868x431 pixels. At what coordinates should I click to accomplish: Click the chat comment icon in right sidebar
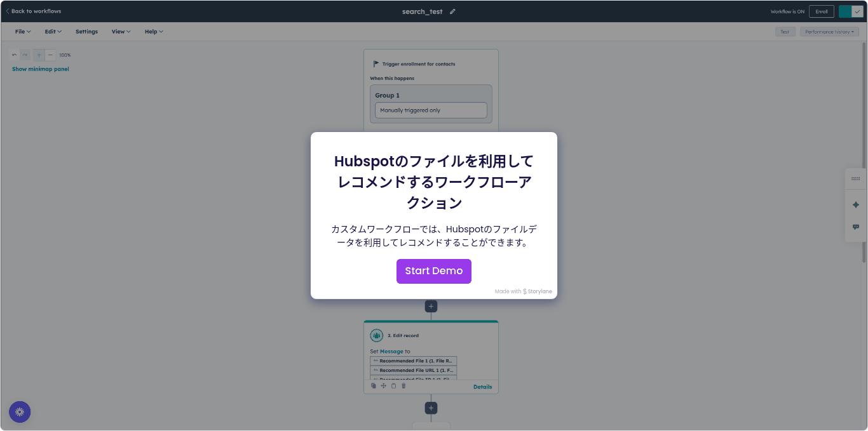[x=855, y=227]
